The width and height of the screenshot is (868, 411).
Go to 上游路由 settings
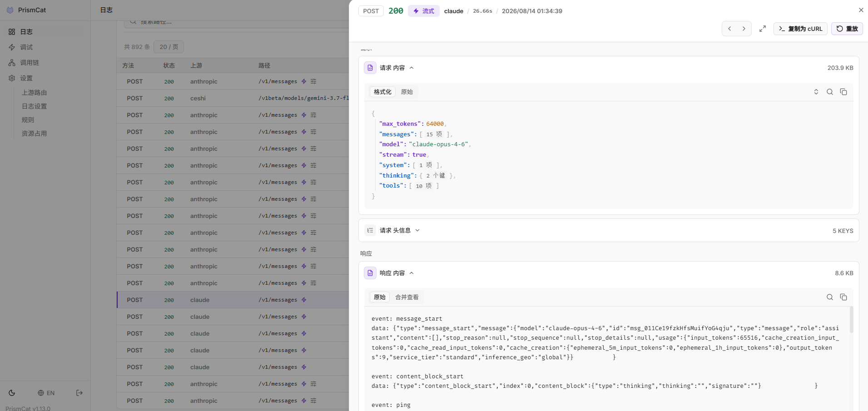click(35, 93)
